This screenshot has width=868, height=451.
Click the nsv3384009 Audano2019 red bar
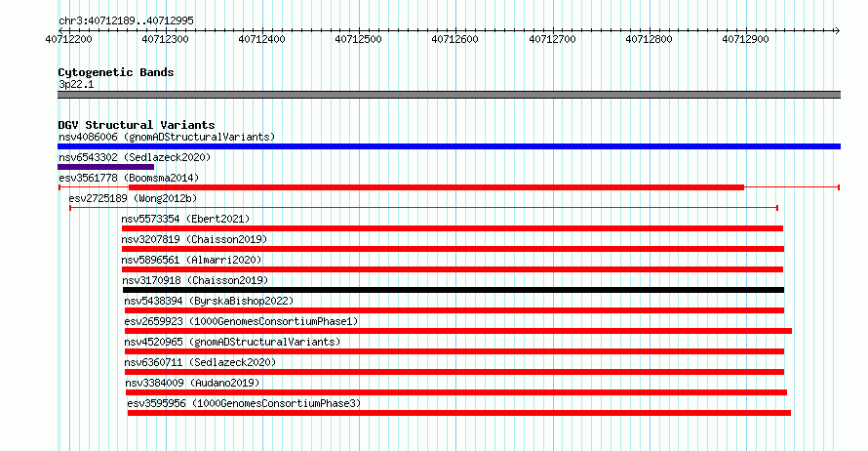click(456, 392)
